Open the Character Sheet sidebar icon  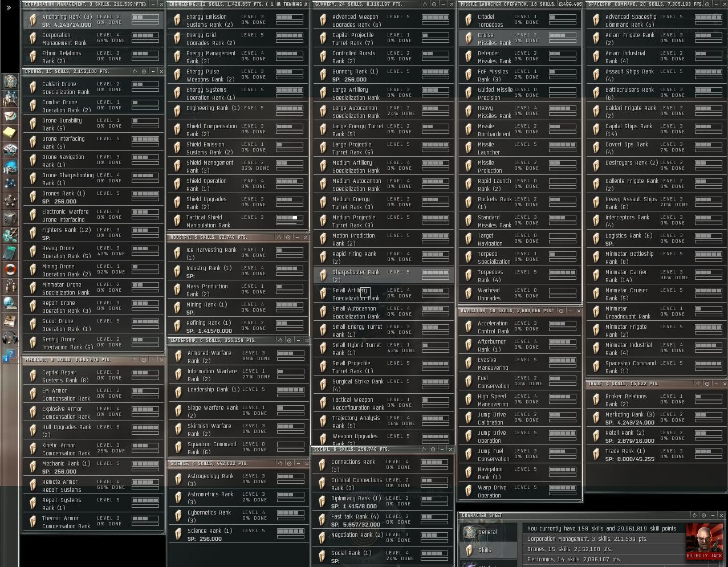[10, 81]
